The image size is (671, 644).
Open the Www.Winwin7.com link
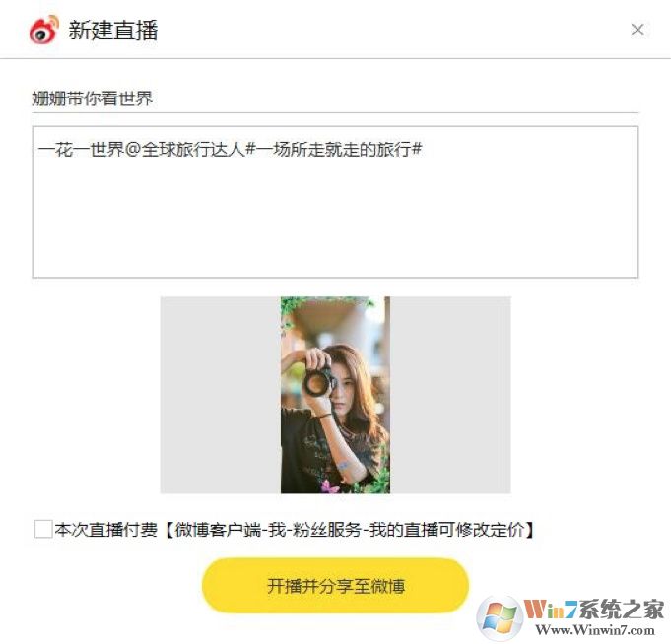(595, 630)
